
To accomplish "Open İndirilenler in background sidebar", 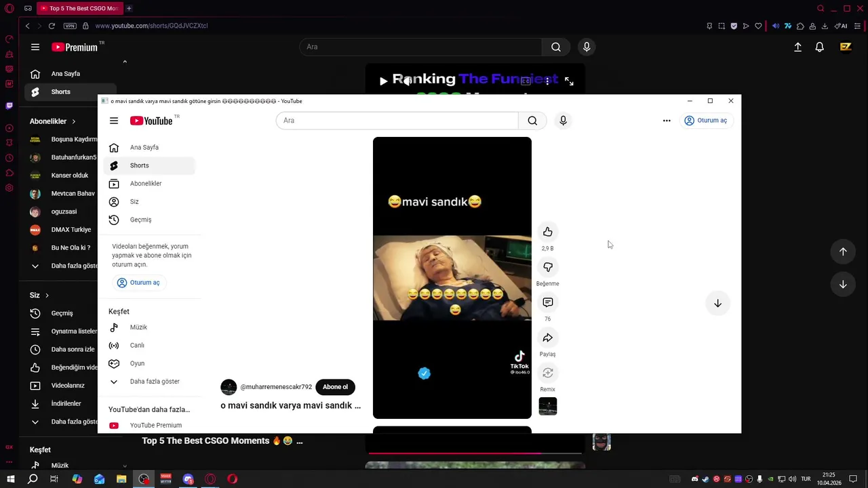I will click(x=61, y=404).
